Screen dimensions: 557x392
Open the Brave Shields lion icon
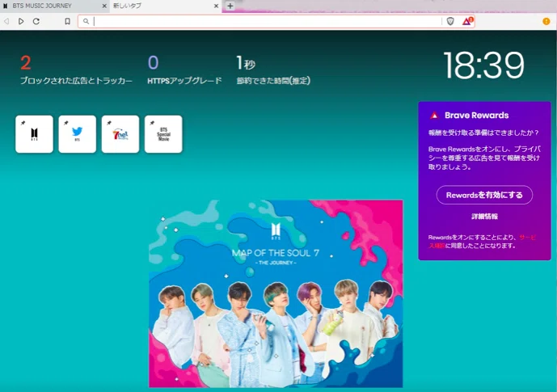(x=450, y=21)
